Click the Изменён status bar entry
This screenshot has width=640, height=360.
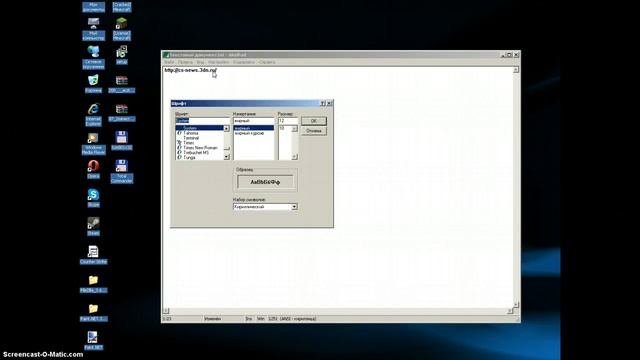[213, 319]
